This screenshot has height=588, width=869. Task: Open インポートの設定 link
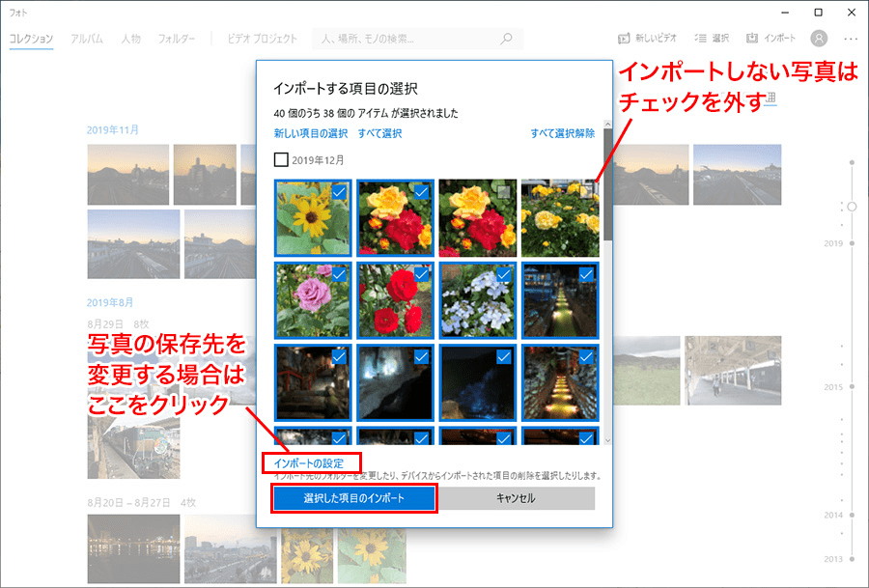[x=309, y=463]
